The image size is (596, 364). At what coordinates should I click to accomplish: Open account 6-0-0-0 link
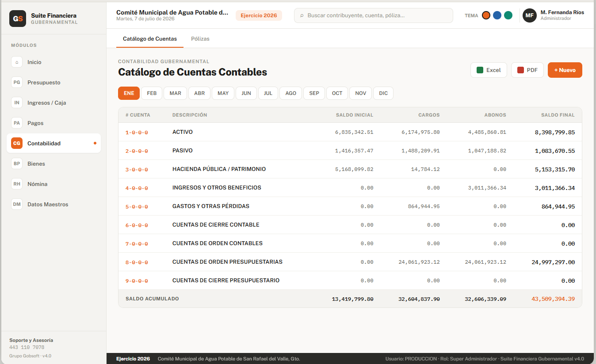[x=137, y=225]
